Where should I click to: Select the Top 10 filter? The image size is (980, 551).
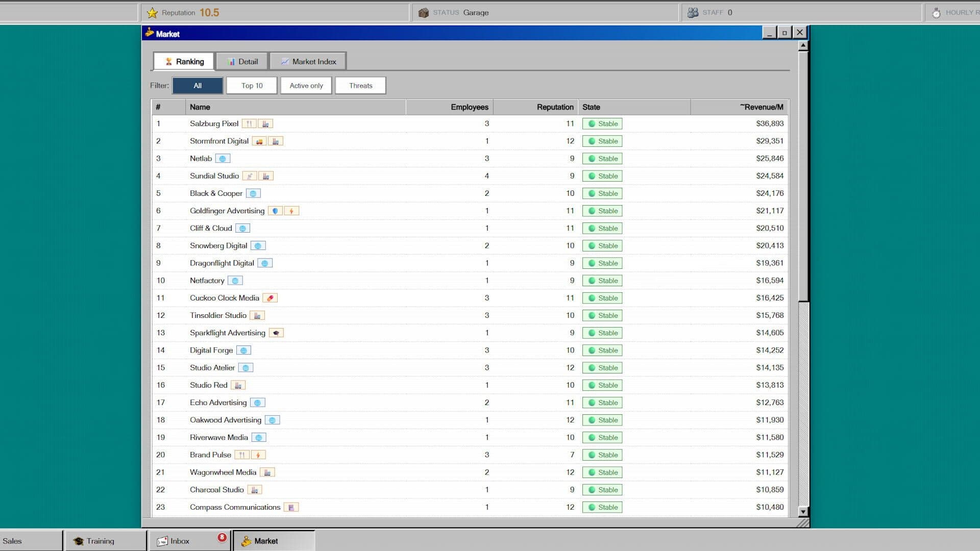click(252, 86)
